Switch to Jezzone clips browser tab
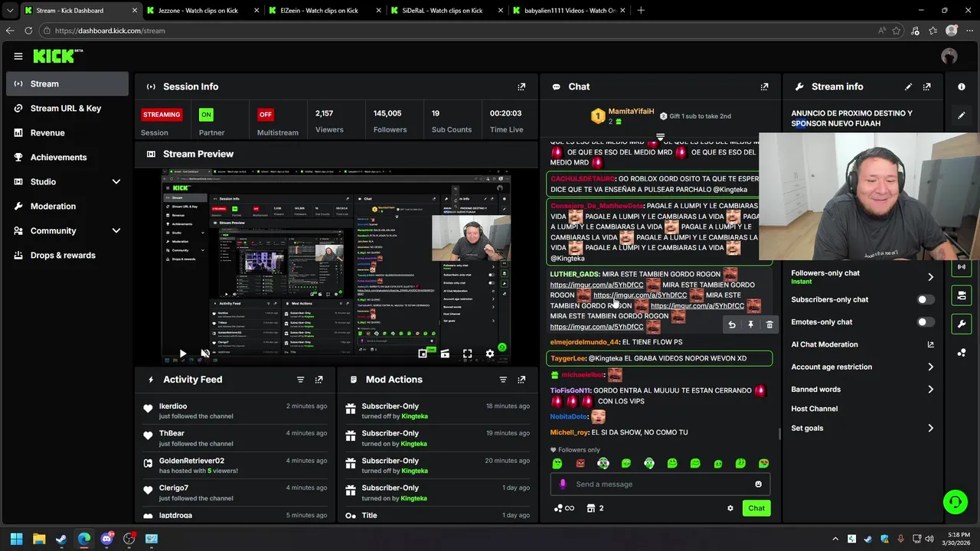The height and width of the screenshot is (551, 980). point(202,11)
